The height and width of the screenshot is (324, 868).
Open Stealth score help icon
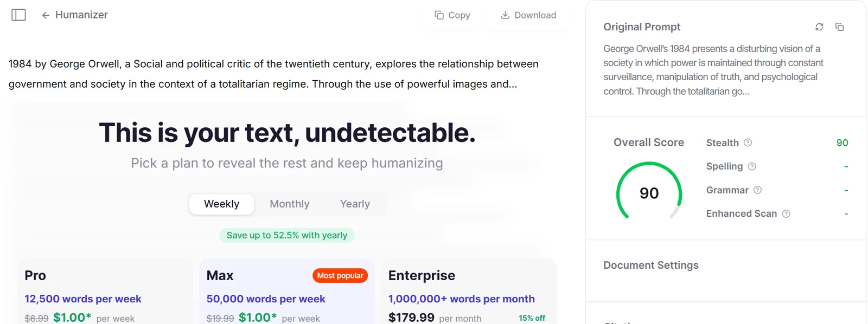click(x=748, y=142)
